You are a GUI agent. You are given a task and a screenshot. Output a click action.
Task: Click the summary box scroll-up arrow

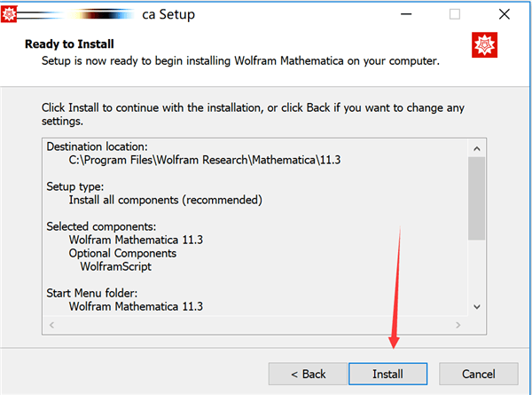pyautogui.click(x=477, y=147)
